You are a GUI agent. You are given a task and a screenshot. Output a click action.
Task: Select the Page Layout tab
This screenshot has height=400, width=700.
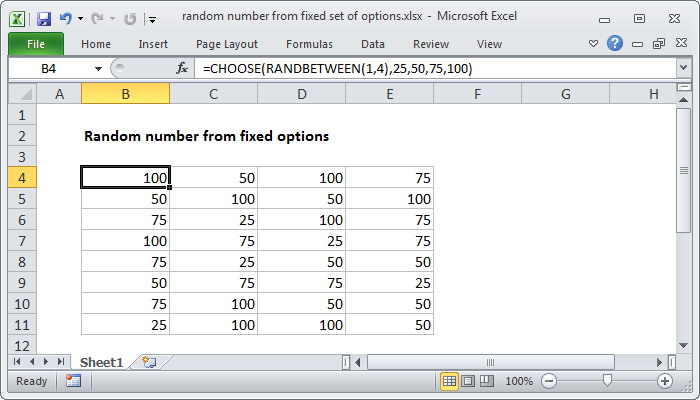coord(227,44)
